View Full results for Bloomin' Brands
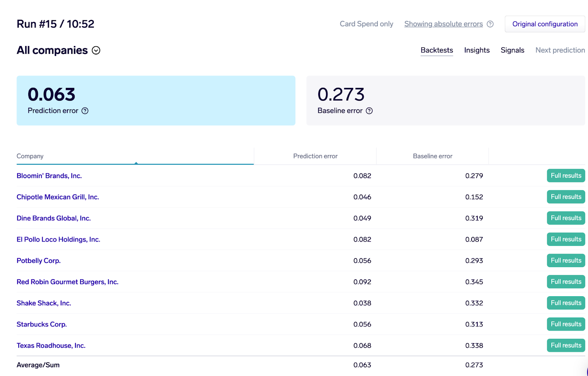 [566, 176]
